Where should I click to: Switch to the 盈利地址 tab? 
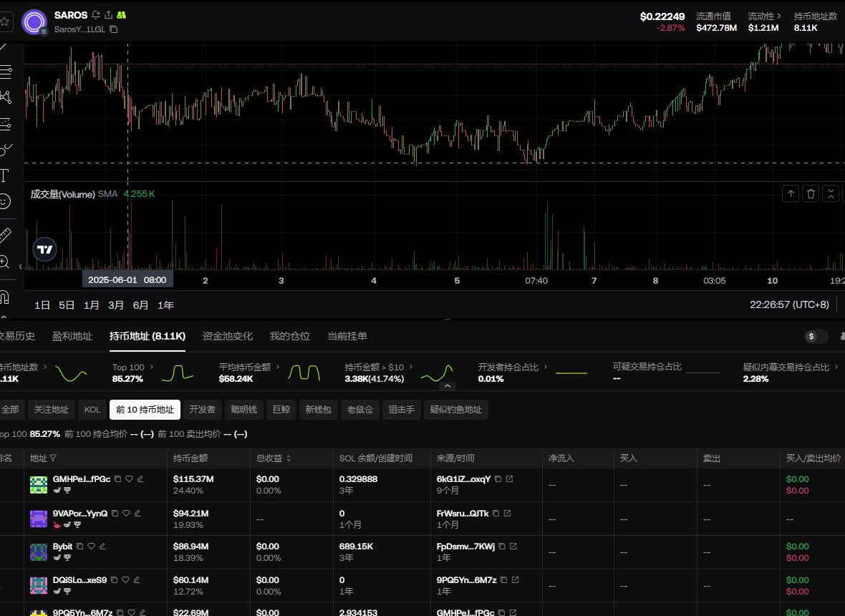(72, 337)
